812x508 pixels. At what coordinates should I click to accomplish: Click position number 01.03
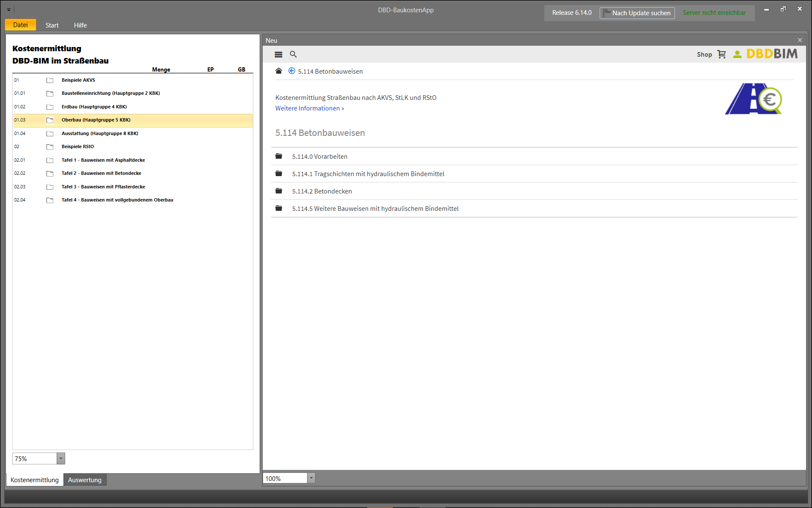(20, 120)
